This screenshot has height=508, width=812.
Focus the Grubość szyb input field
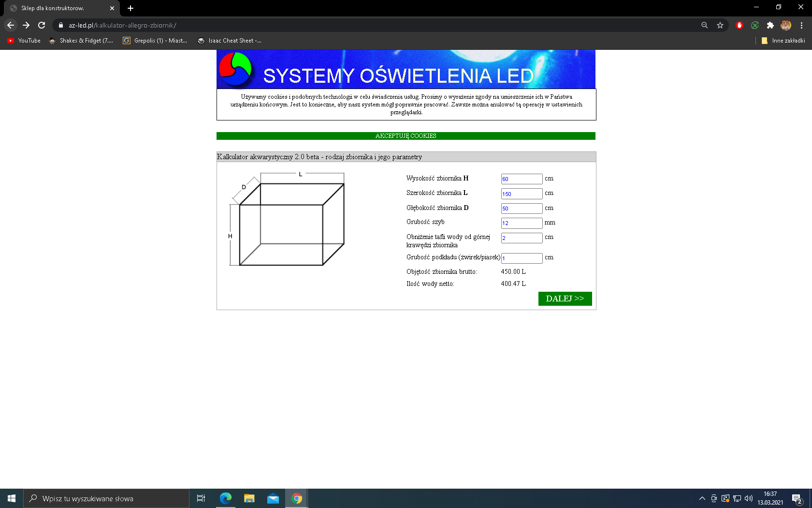(x=522, y=223)
